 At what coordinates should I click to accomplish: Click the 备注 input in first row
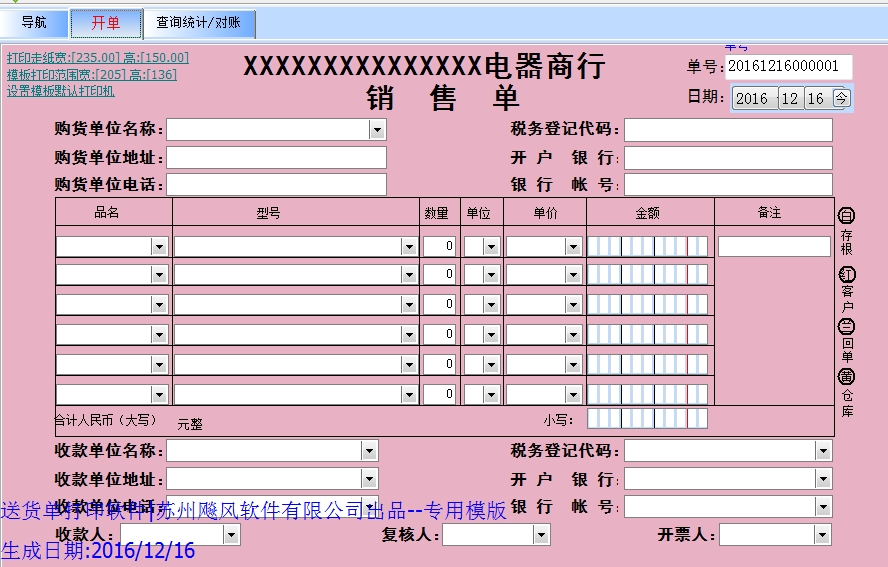point(774,246)
